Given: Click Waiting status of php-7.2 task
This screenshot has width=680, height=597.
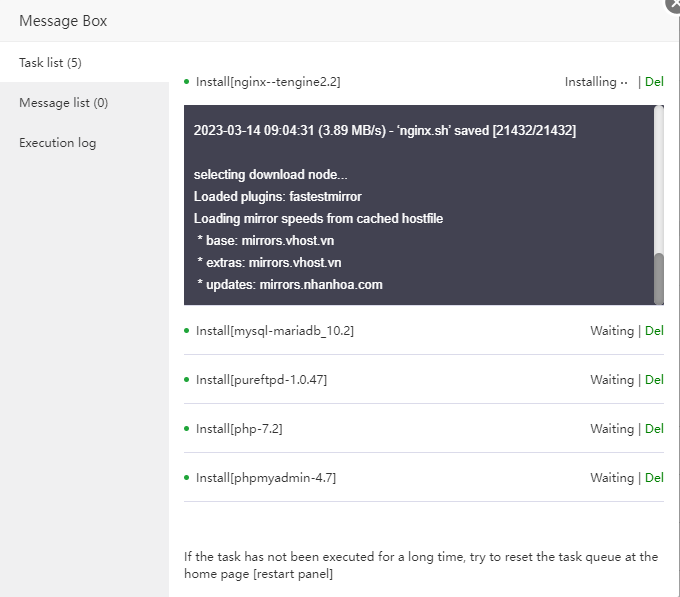Looking at the screenshot, I should (x=612, y=429).
